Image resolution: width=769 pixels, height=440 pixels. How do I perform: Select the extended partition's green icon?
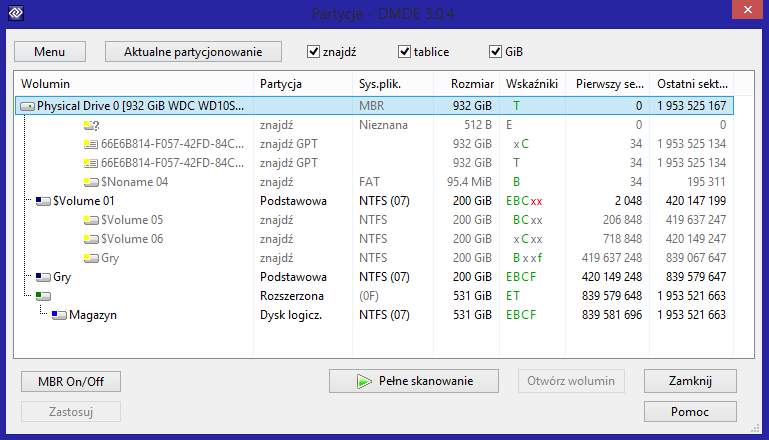(x=43, y=296)
